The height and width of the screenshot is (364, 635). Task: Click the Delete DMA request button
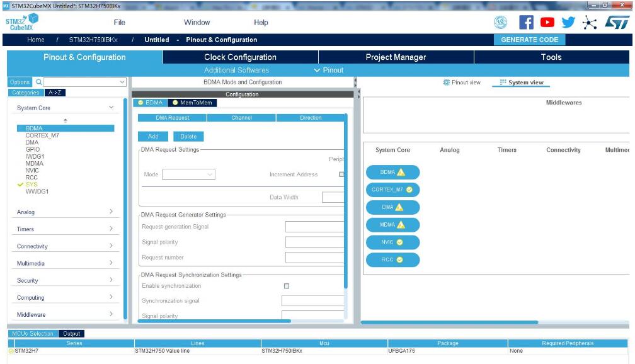188,137
